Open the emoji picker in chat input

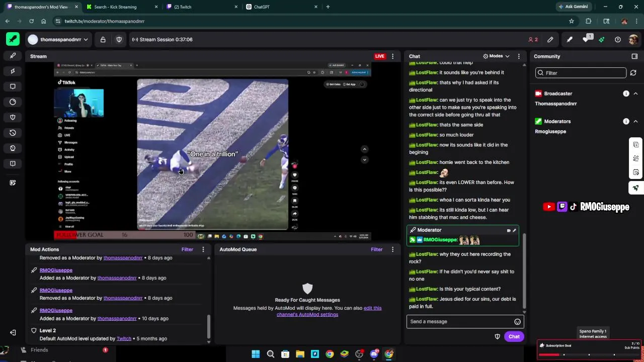517,322
